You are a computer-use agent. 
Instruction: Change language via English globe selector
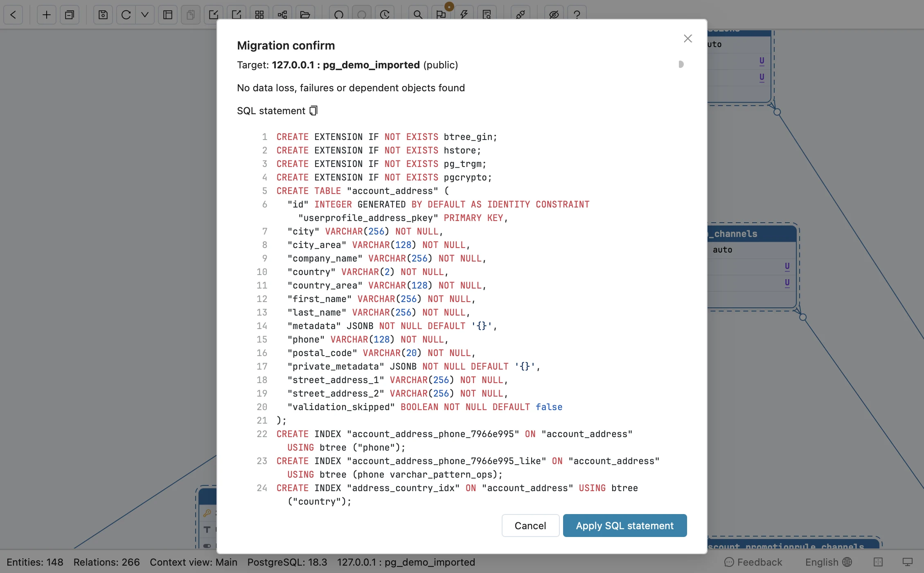(x=829, y=562)
